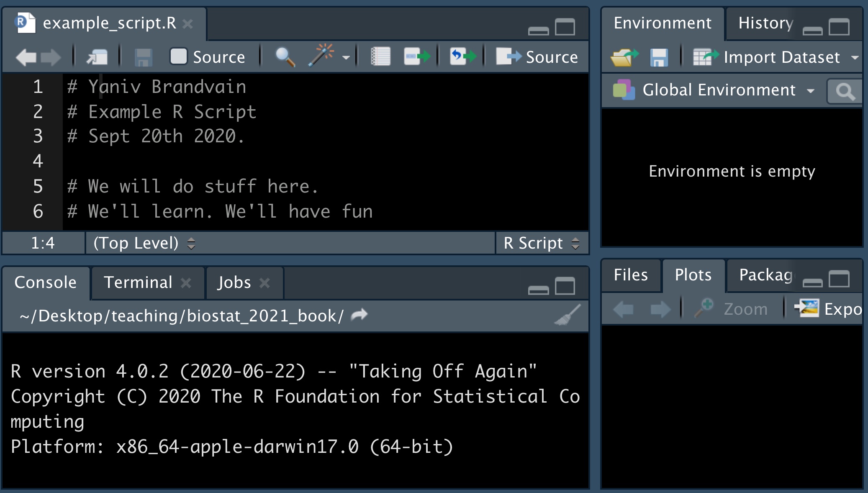Click the compile report notebook icon
Screen dimensions: 868x493
[380, 56]
